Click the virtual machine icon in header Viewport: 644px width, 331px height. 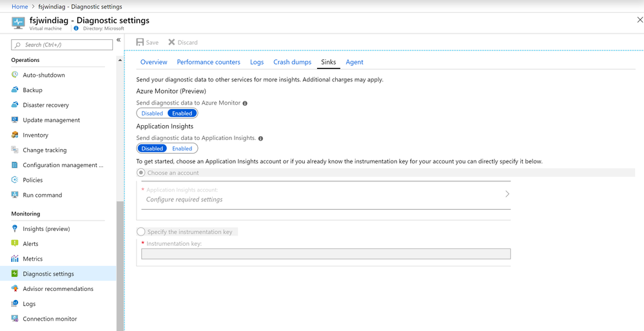click(x=18, y=23)
